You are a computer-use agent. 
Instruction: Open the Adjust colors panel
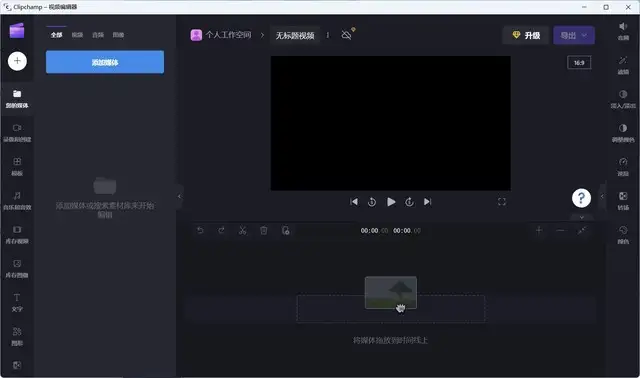point(623,133)
